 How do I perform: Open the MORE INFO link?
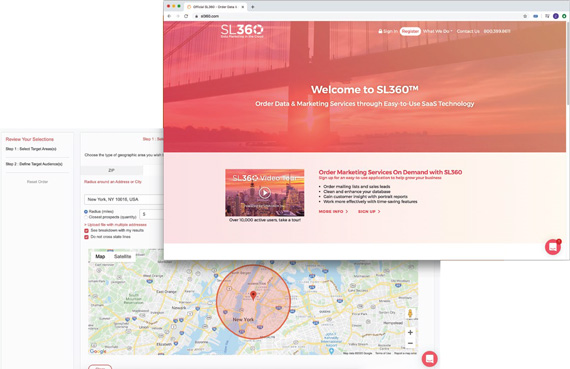coord(333,211)
